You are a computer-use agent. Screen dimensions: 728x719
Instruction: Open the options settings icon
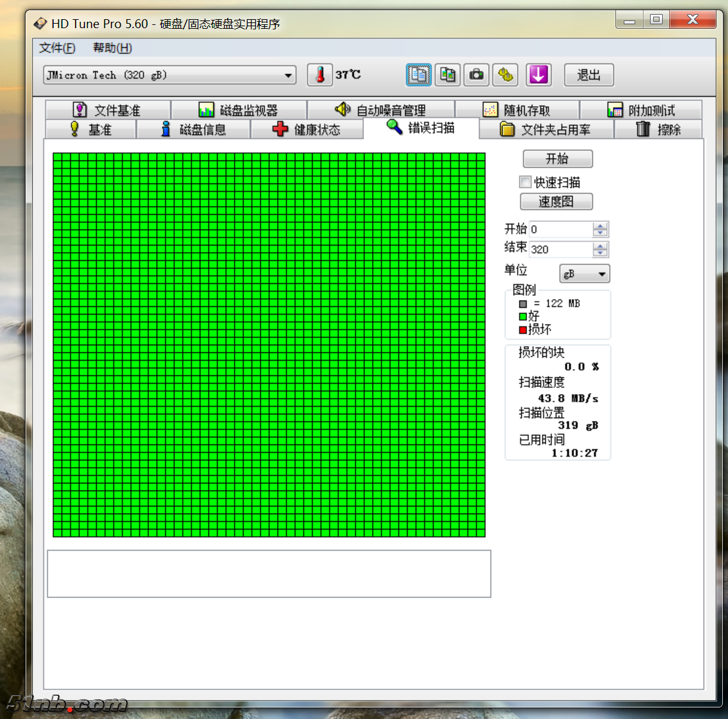coord(505,75)
